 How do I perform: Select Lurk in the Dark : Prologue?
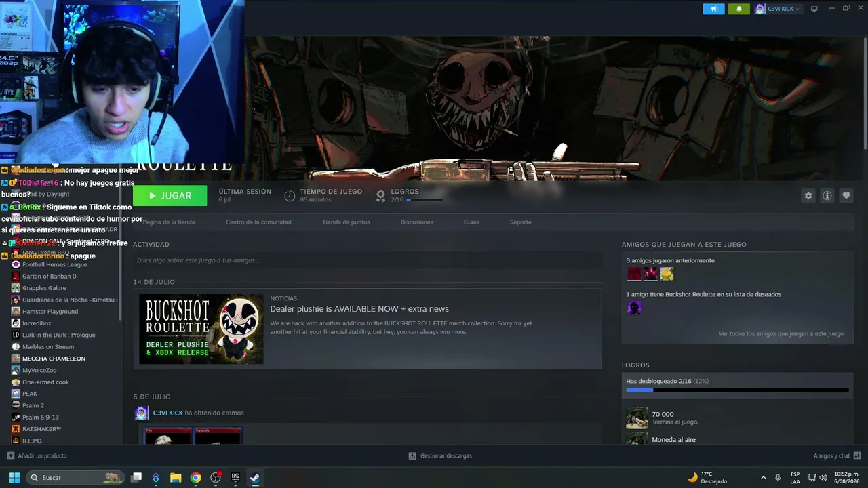point(58,335)
